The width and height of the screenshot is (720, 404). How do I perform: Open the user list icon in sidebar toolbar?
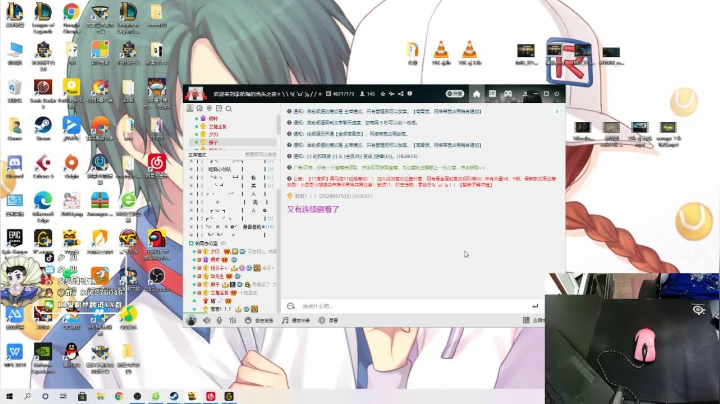coord(190,108)
